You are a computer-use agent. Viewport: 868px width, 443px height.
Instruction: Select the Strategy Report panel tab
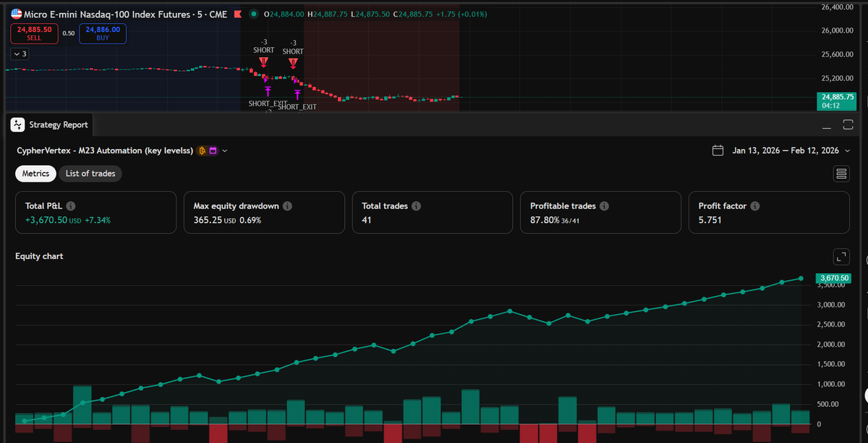coord(49,125)
